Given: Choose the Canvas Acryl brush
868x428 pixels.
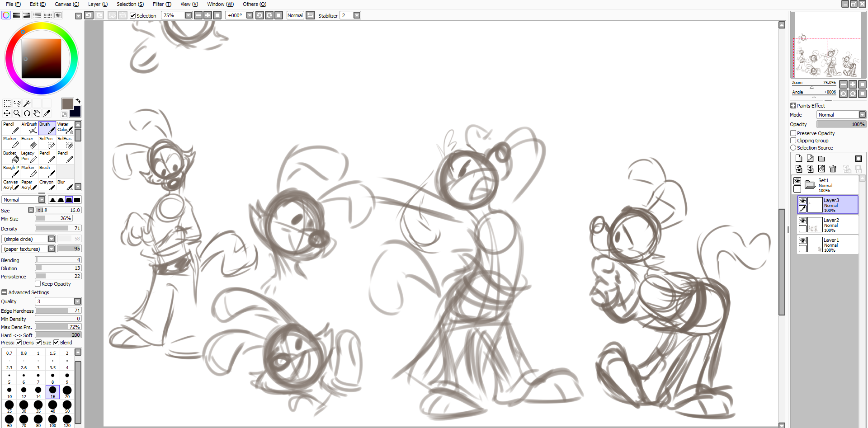Looking at the screenshot, I should click(11, 185).
